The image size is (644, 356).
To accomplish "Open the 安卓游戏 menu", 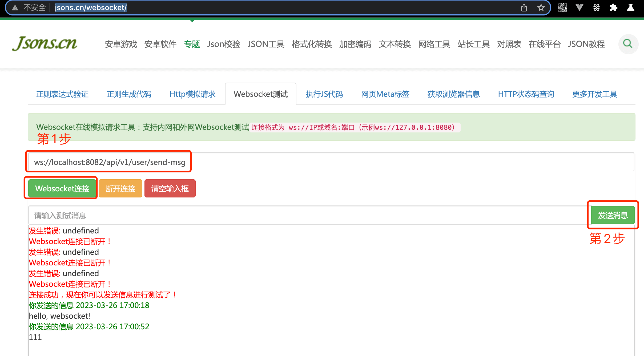I will click(x=121, y=44).
